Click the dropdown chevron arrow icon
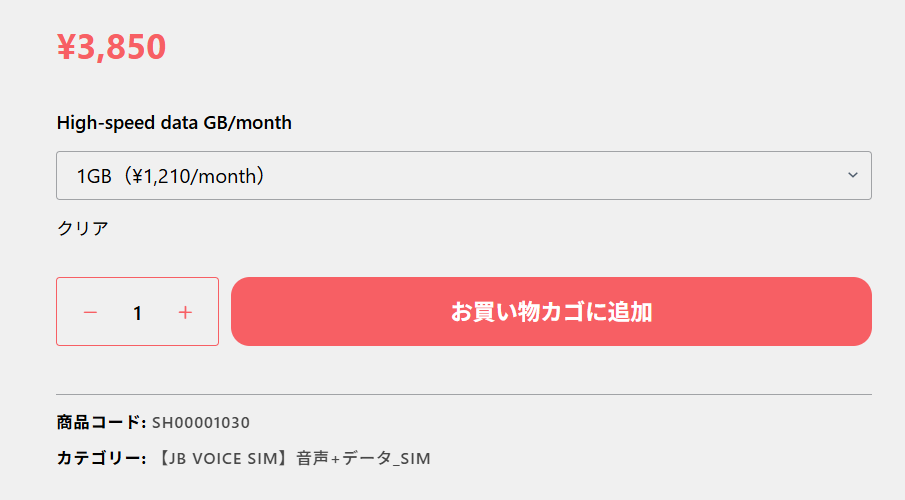Screen dimensions: 905x500 (852, 175)
